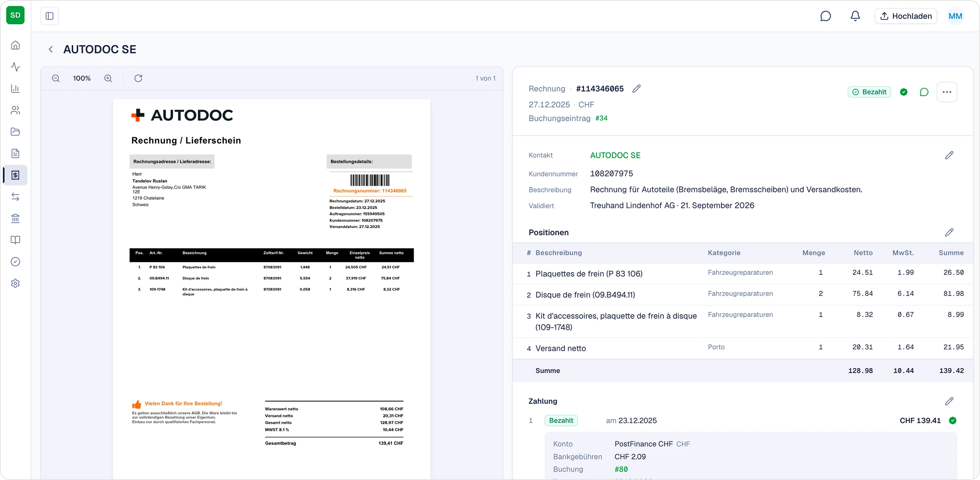Open the folder icon in sidebar
This screenshot has width=980, height=480.
(15, 132)
